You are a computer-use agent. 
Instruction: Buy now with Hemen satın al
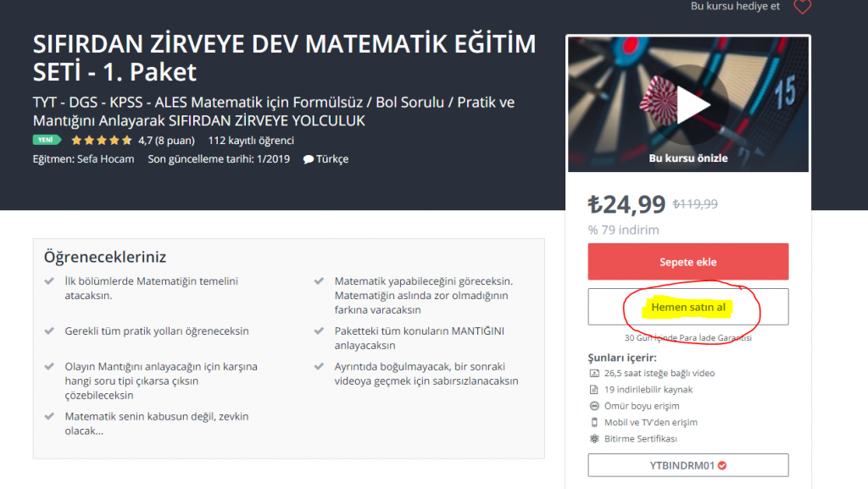coord(688,307)
